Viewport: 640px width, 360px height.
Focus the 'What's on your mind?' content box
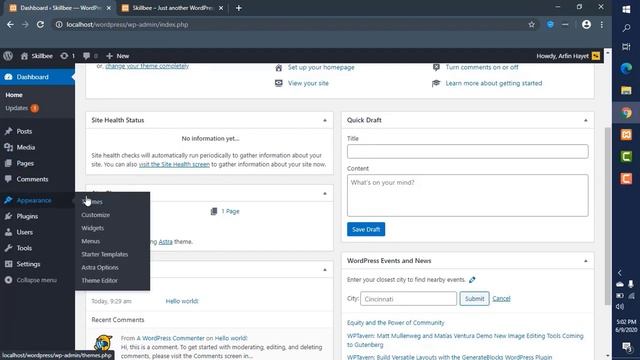(467, 195)
